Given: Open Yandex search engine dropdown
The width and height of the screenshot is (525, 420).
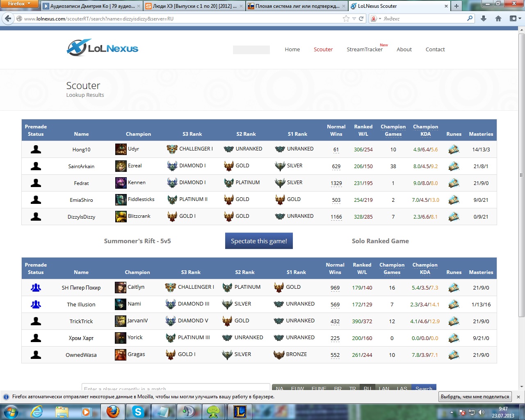Looking at the screenshot, I should [x=376, y=18].
